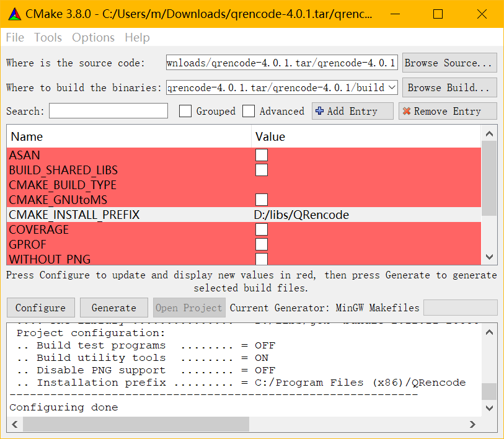Expand the build binaries path dropdown

tap(392, 88)
